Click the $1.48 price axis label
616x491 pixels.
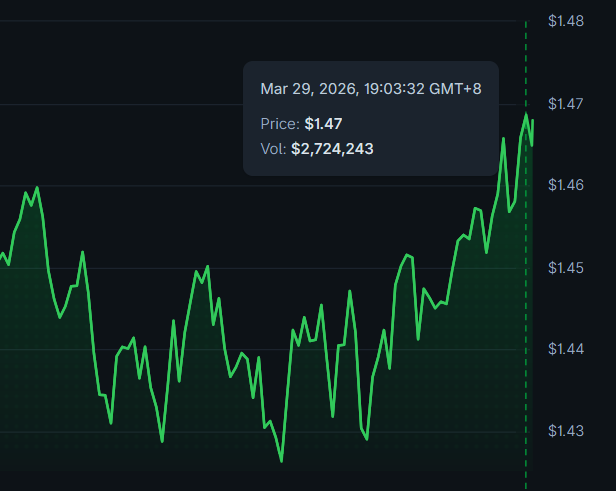(x=566, y=21)
